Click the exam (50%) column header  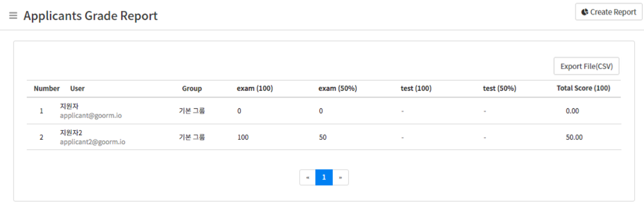(x=338, y=88)
